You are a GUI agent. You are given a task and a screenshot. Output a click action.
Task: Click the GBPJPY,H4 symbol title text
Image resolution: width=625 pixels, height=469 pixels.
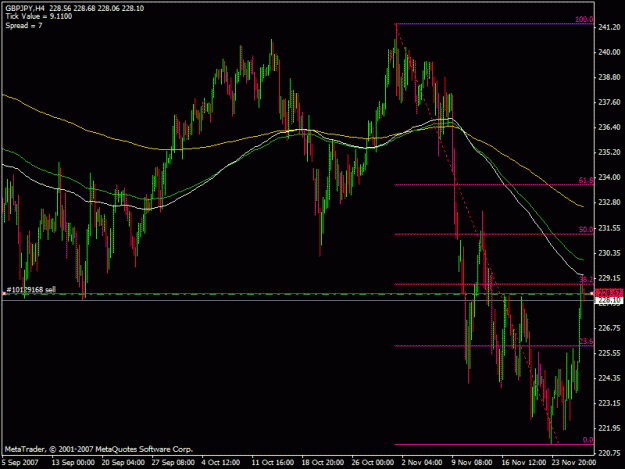click(25, 8)
